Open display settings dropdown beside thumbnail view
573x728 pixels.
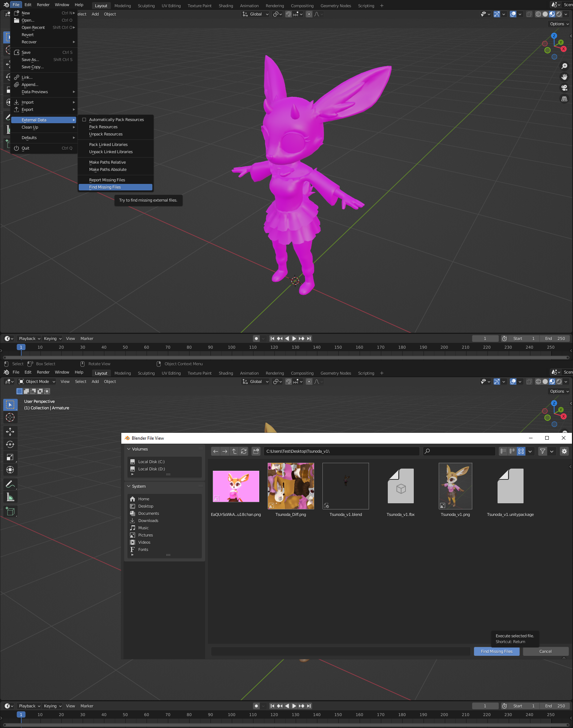530,451
